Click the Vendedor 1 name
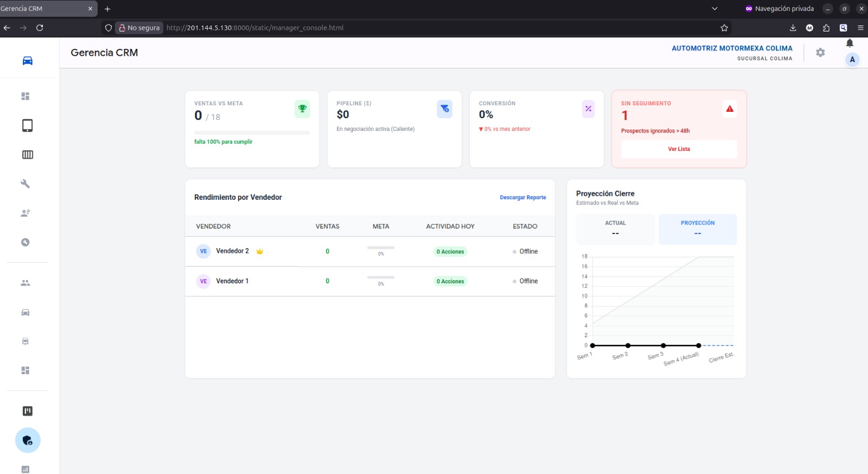 [x=232, y=281]
